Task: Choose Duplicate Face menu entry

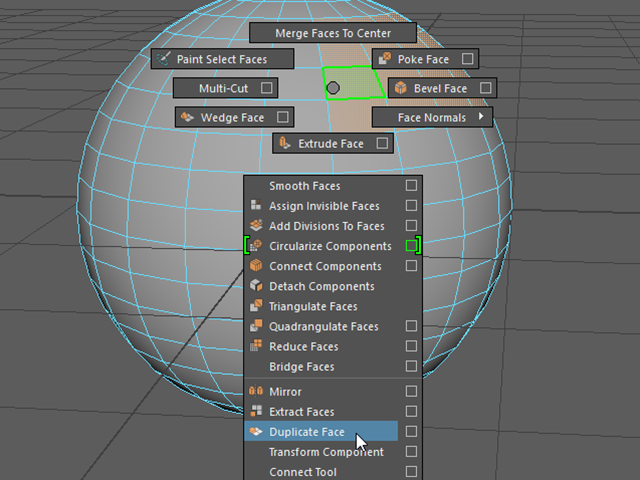Action: coord(321,431)
